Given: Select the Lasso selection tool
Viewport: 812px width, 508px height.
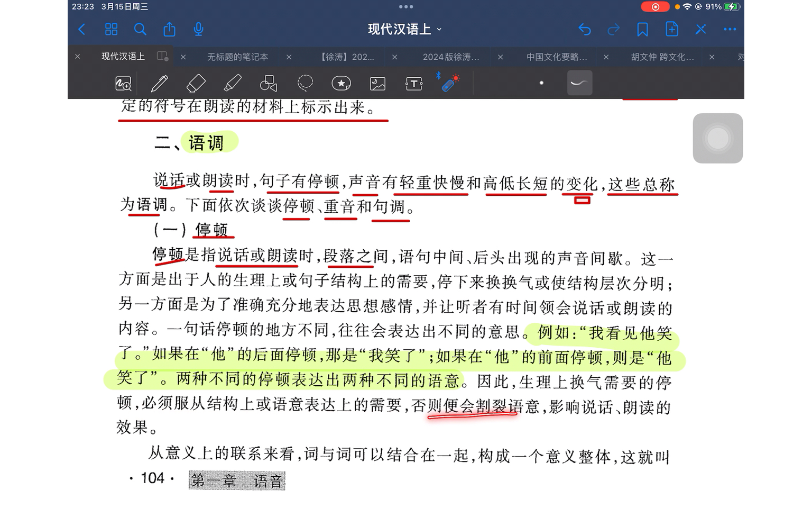Looking at the screenshot, I should click(305, 83).
